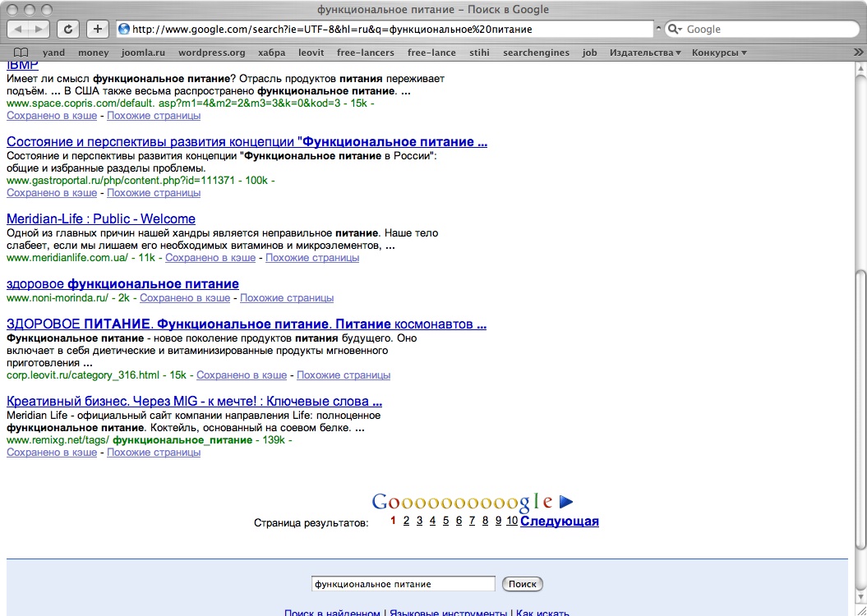This screenshot has height=616, width=867.
Task: Open the Состояние и перспективы развития концепции result
Action: [x=247, y=142]
